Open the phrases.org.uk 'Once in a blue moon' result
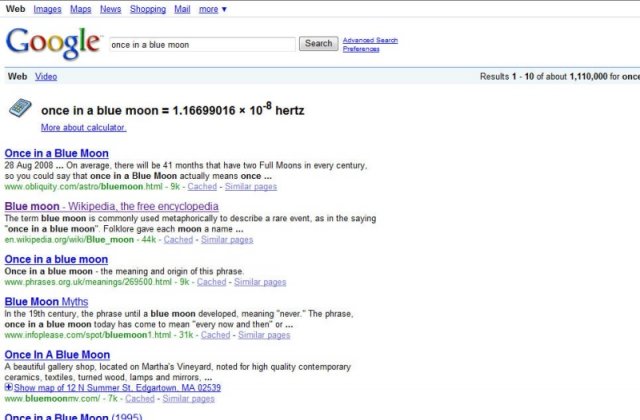 pyautogui.click(x=56, y=260)
